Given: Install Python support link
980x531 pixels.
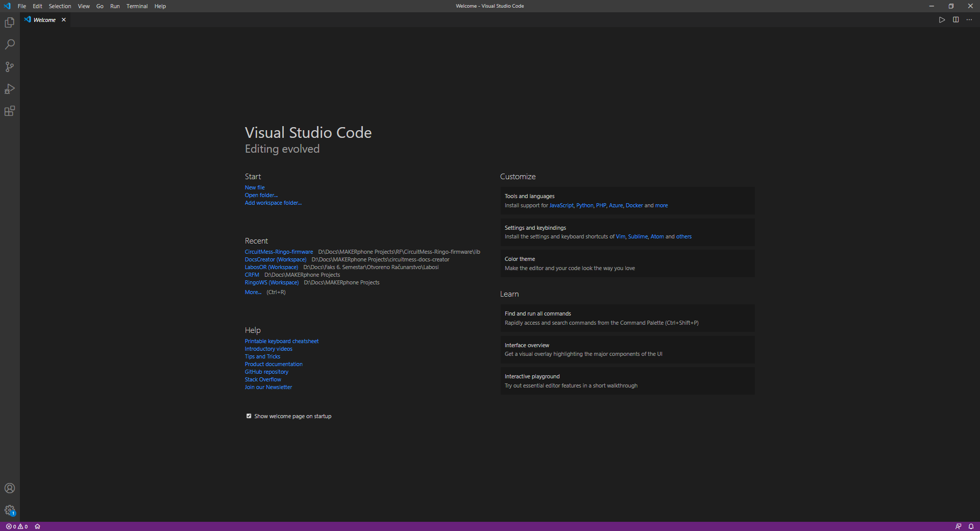Looking at the screenshot, I should (x=585, y=205).
